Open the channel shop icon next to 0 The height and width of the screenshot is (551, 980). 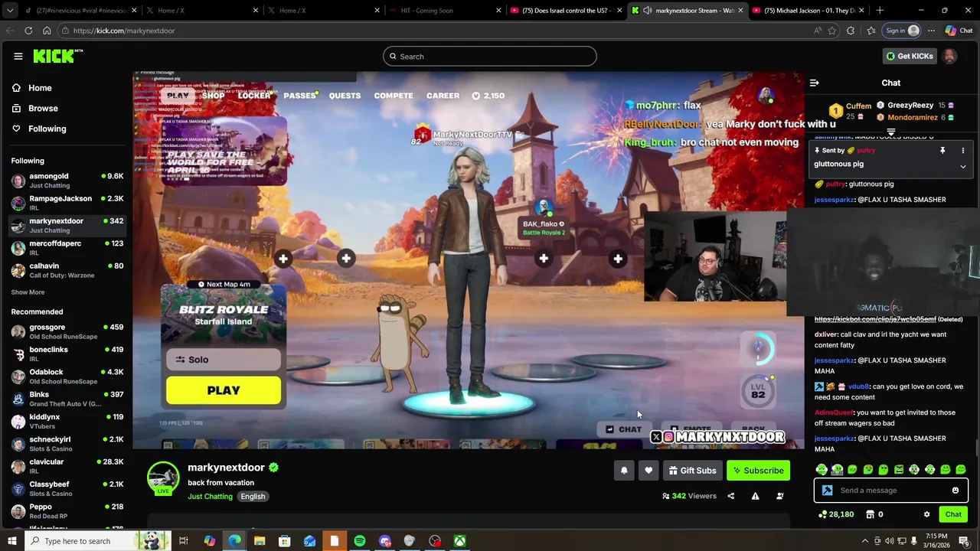point(870,514)
